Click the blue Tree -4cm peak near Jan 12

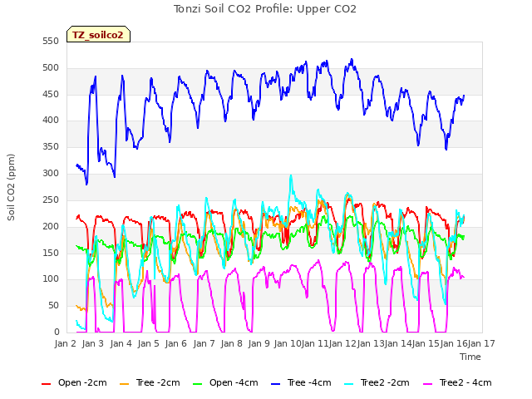tap(352, 60)
